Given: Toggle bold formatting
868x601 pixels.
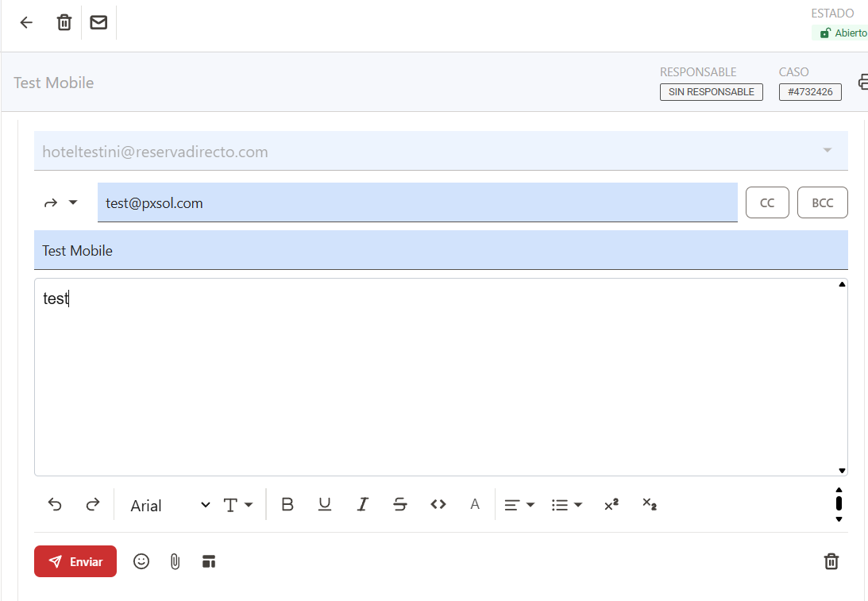Looking at the screenshot, I should [287, 504].
